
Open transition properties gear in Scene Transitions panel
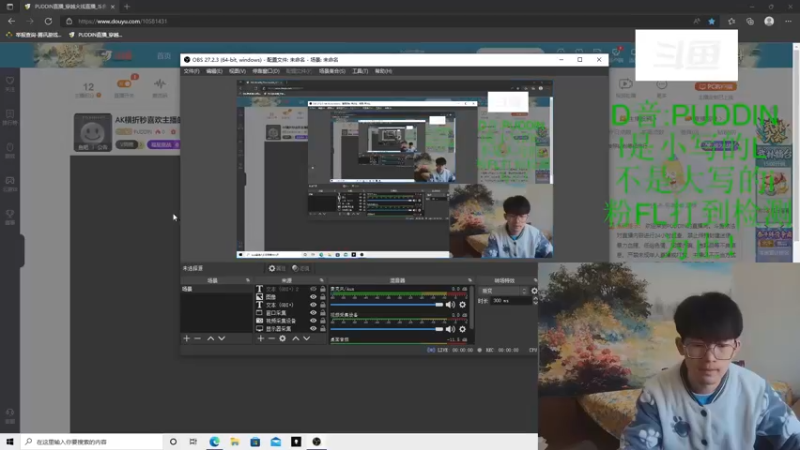click(x=534, y=291)
